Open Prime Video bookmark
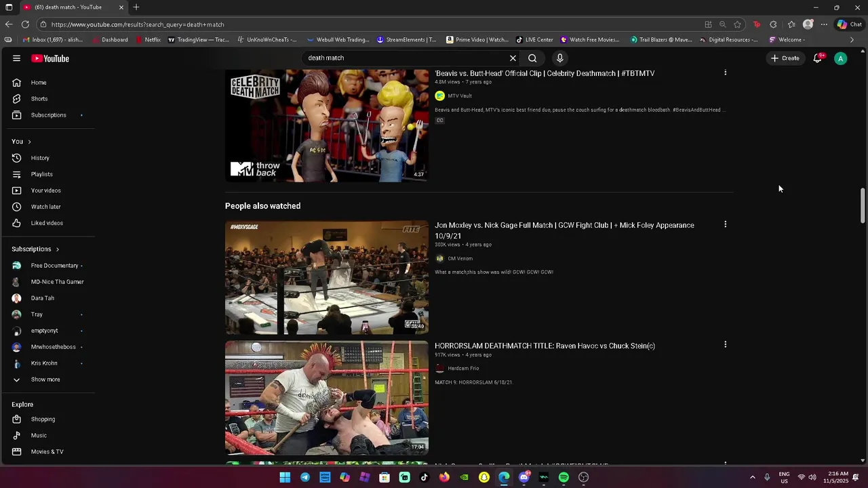Screen dimensions: 868x488 477,40
